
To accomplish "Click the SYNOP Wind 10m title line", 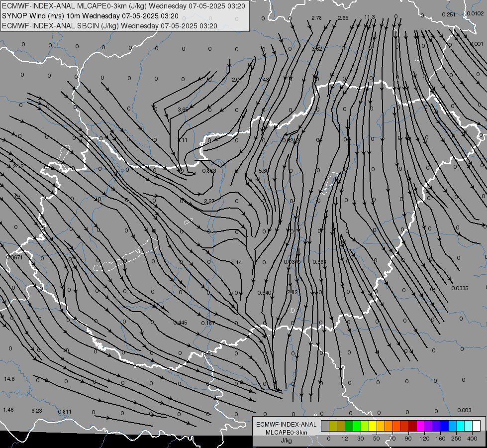I will 90,16.
